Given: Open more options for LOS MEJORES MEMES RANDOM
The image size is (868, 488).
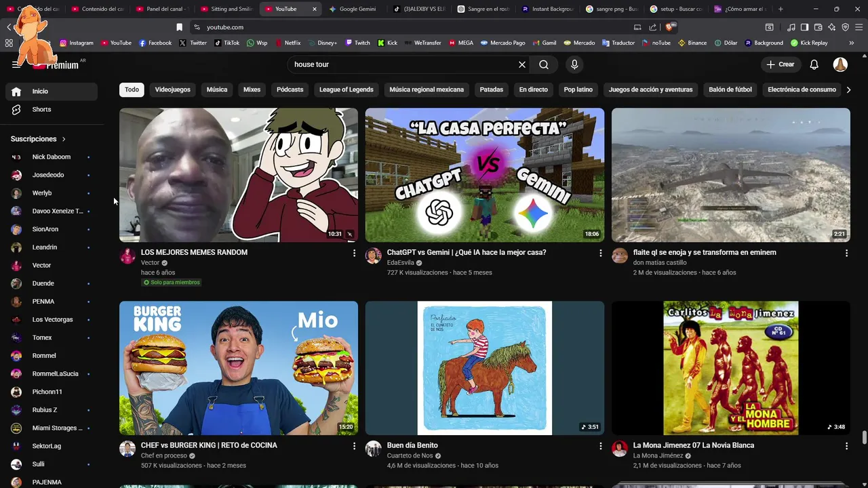Looking at the screenshot, I should point(354,253).
